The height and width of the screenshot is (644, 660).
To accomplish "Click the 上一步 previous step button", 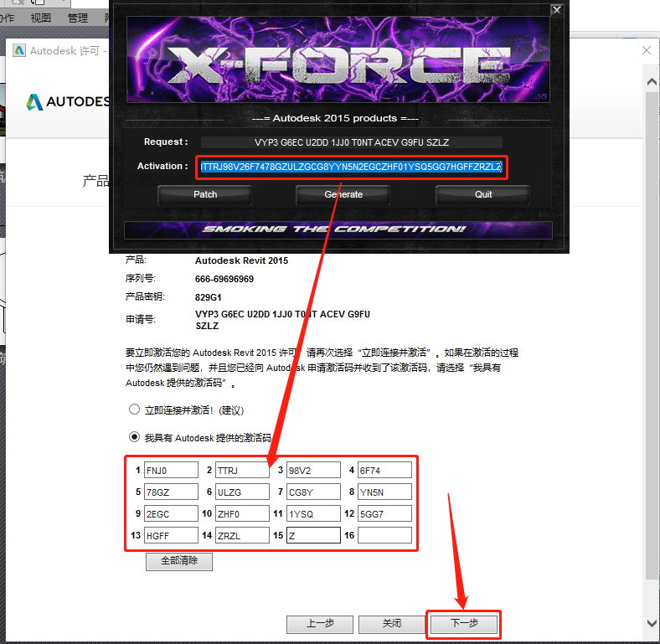I will coord(319,624).
